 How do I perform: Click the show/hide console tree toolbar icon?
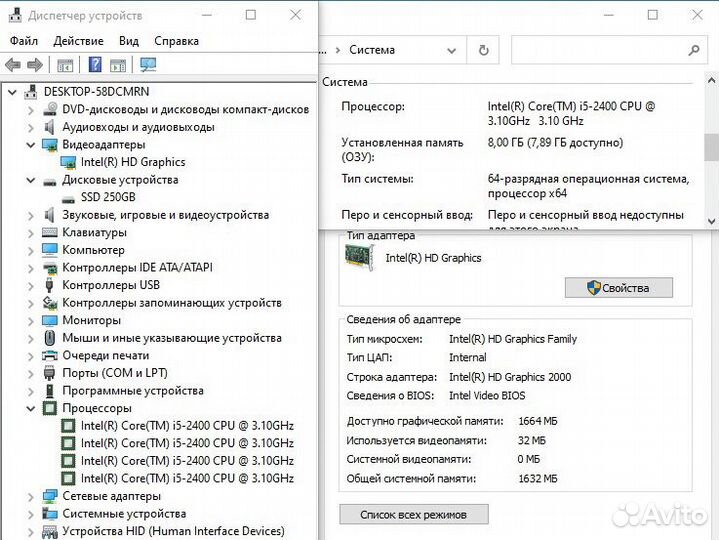pos(65,66)
